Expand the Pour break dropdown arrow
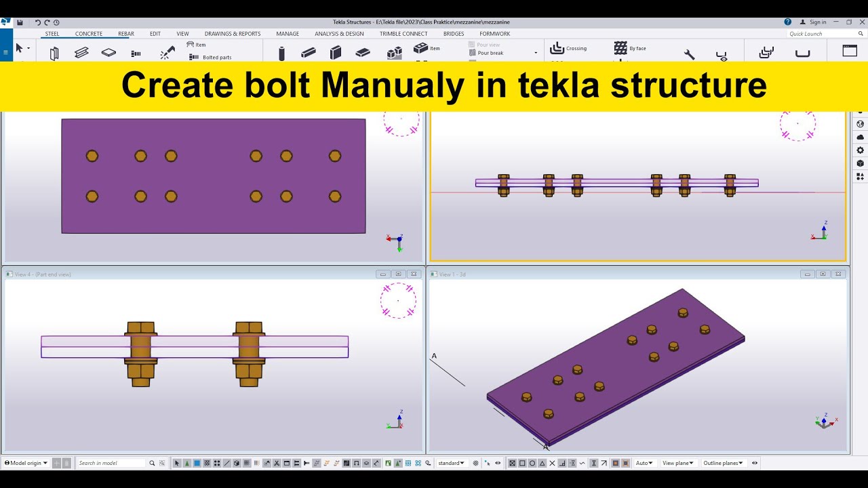This screenshot has width=868, height=488. 536,53
